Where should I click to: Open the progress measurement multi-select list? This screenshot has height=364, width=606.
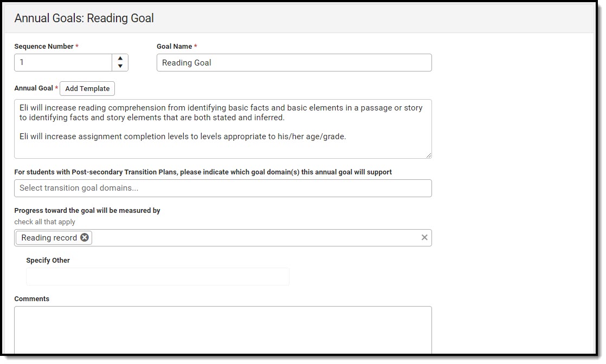[255, 237]
